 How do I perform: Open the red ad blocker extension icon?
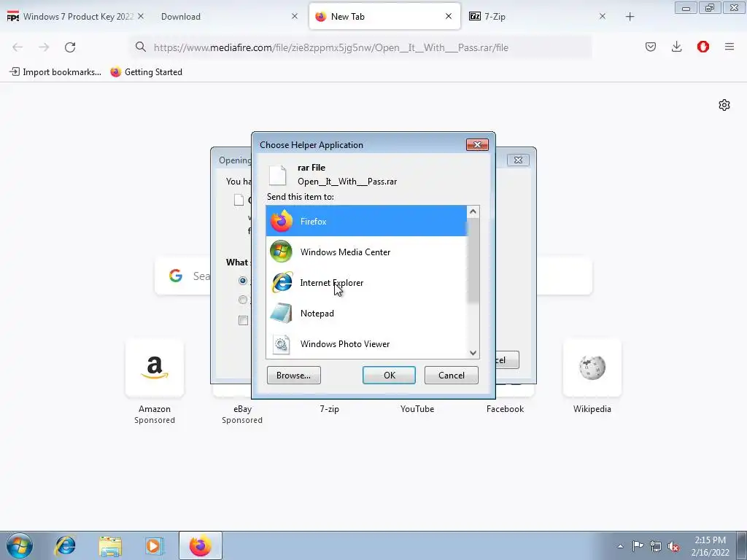point(703,47)
